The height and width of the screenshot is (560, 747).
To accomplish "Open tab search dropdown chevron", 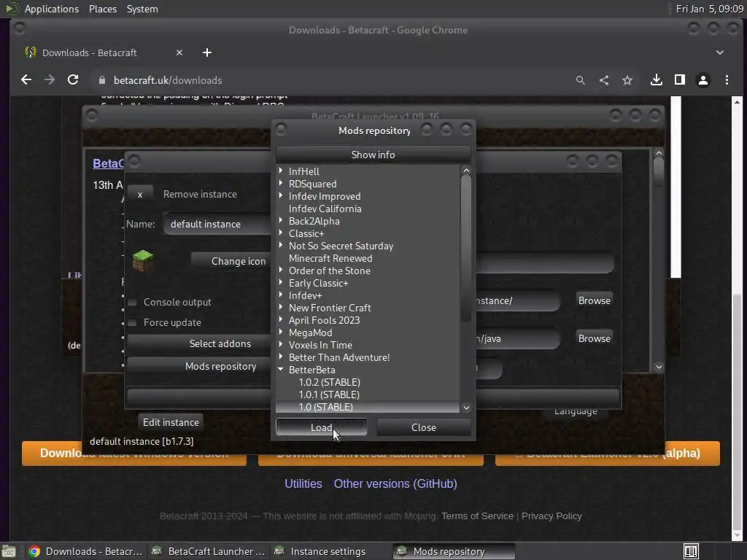I will coord(720,52).
